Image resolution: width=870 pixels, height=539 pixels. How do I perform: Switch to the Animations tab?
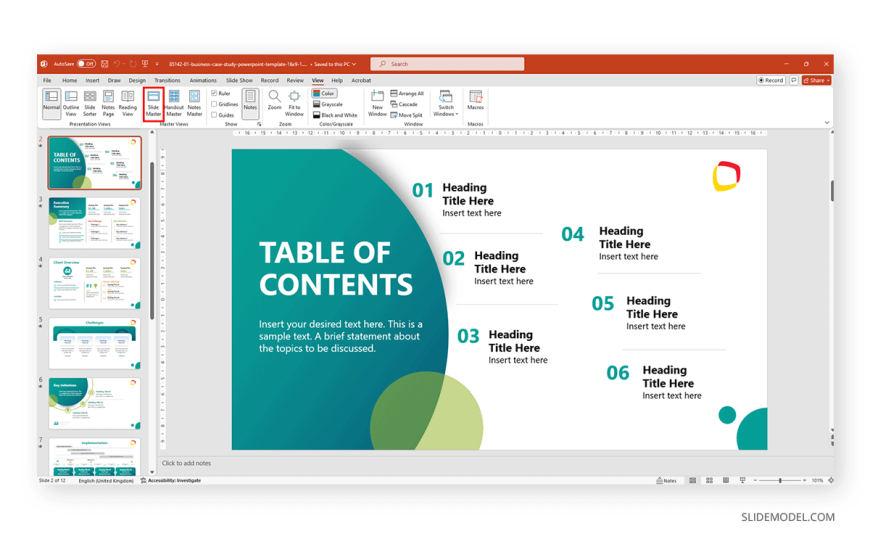(203, 80)
